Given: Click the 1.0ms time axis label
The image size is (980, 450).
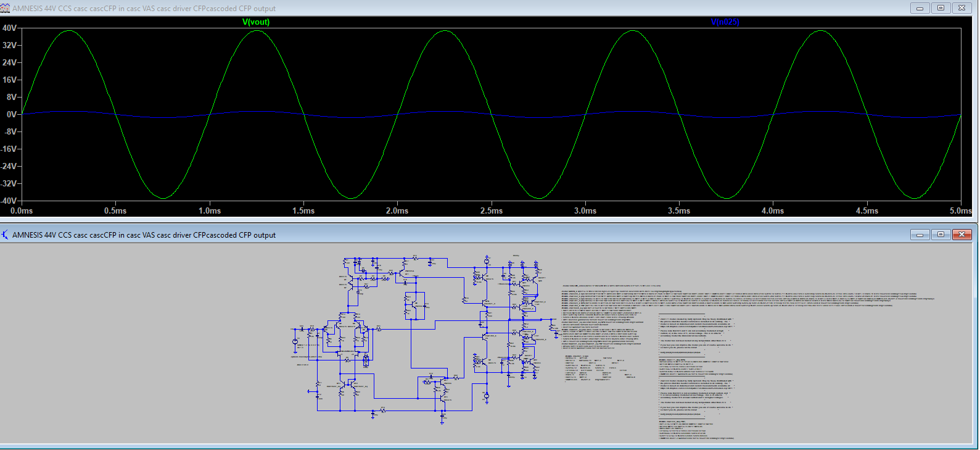Looking at the screenshot, I should 210,210.
